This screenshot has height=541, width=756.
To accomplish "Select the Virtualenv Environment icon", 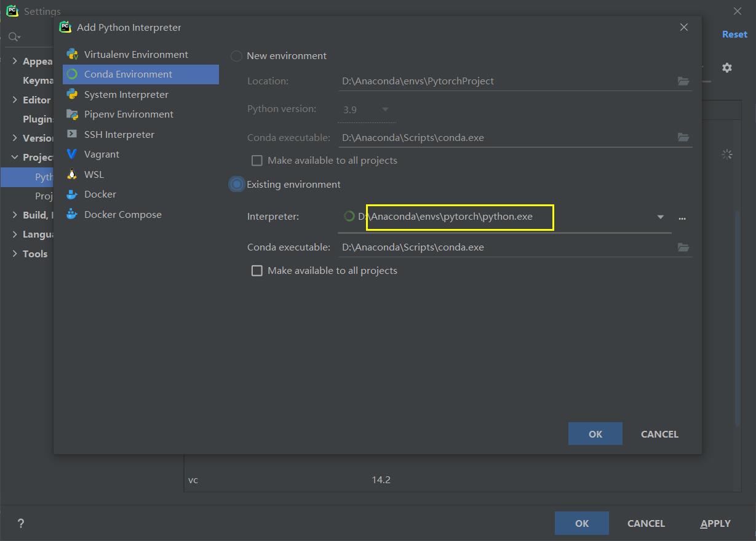I will (73, 54).
